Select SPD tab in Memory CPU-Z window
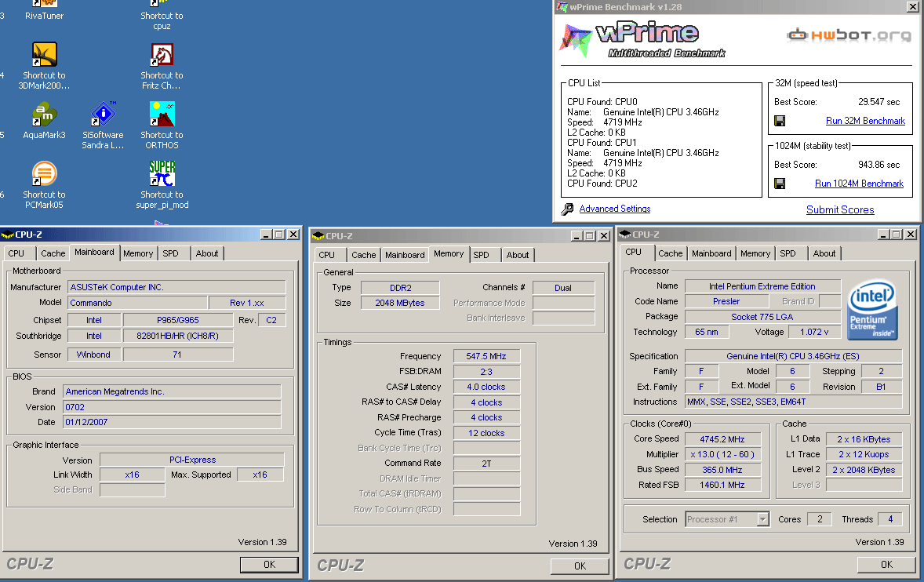This screenshot has width=924, height=582. [481, 255]
